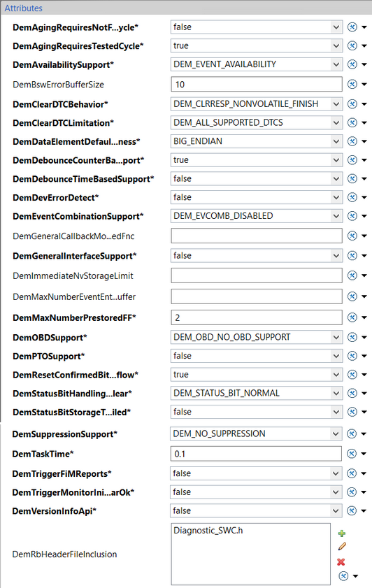Image resolution: width=372 pixels, height=588 pixels.
Task: Select the Diagnostic_SWC.h list entry
Action: (208, 531)
